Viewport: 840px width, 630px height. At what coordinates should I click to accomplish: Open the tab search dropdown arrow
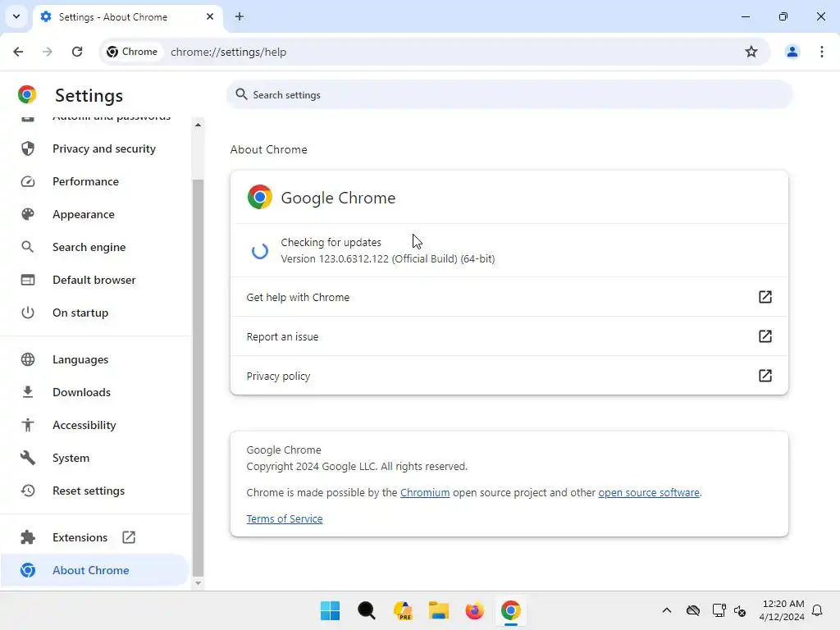pyautogui.click(x=16, y=16)
